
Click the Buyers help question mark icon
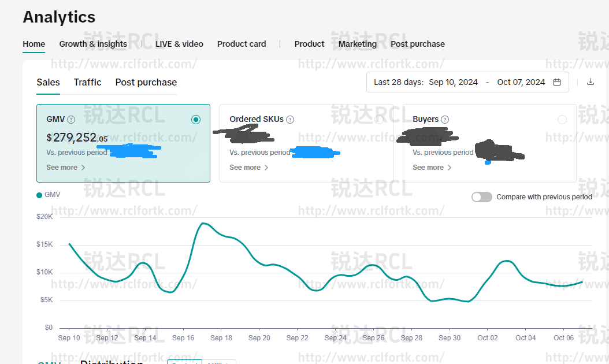pyautogui.click(x=445, y=119)
